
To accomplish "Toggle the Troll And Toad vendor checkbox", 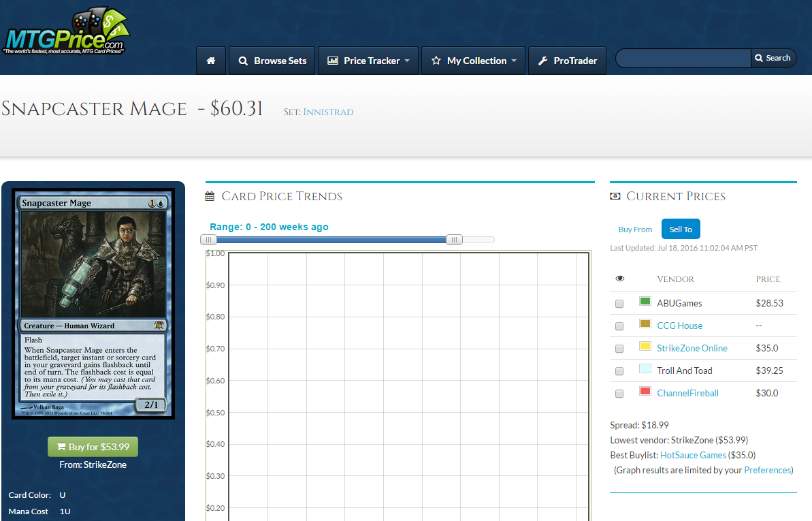I will tap(619, 371).
